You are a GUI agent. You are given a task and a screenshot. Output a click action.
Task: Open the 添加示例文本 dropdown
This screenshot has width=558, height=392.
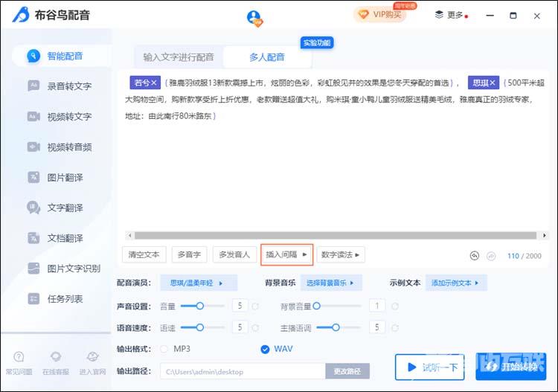[x=456, y=283]
